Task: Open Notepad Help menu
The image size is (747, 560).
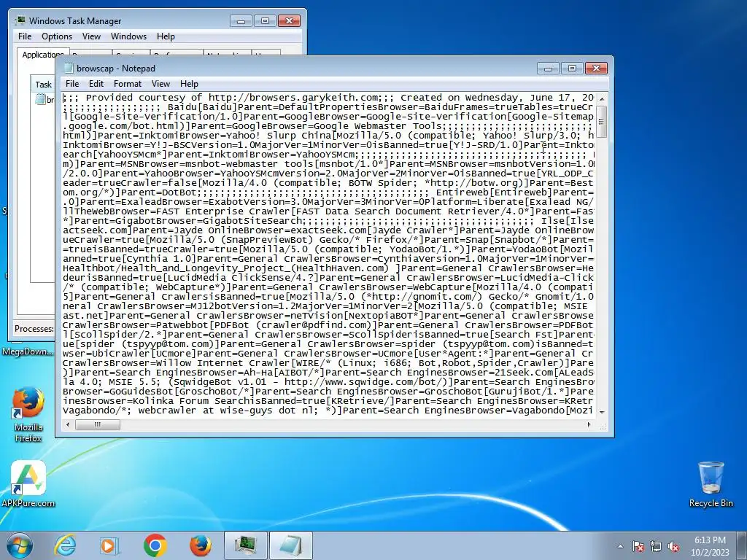Action: [189, 84]
